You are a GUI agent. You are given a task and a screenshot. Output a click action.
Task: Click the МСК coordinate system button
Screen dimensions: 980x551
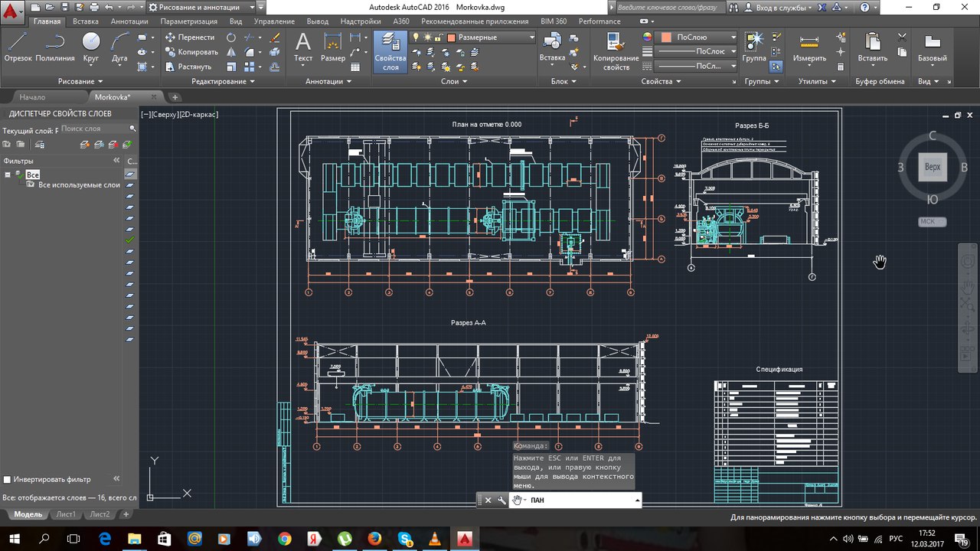(x=932, y=222)
